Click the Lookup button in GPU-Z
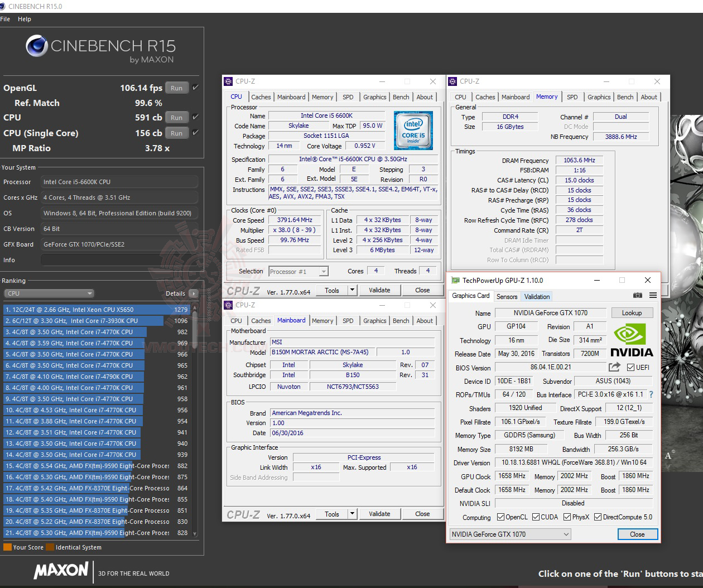Viewport: 703px width, 588px height. 632,313
